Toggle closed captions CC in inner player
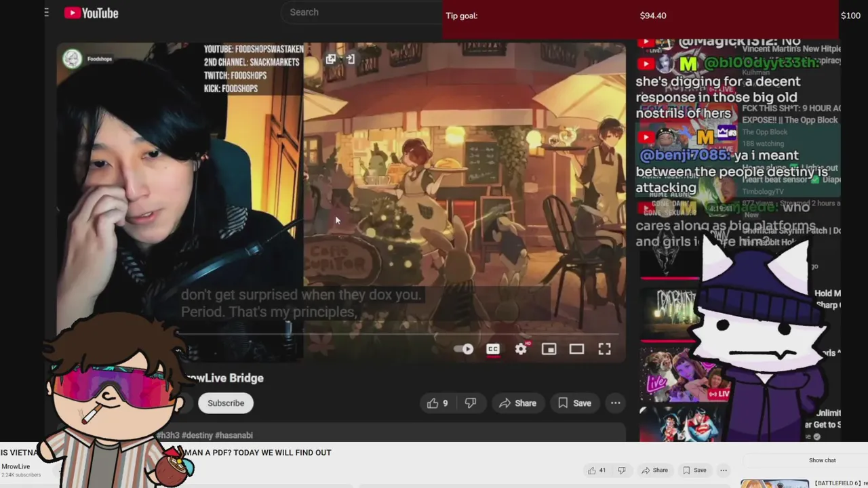 pyautogui.click(x=493, y=349)
